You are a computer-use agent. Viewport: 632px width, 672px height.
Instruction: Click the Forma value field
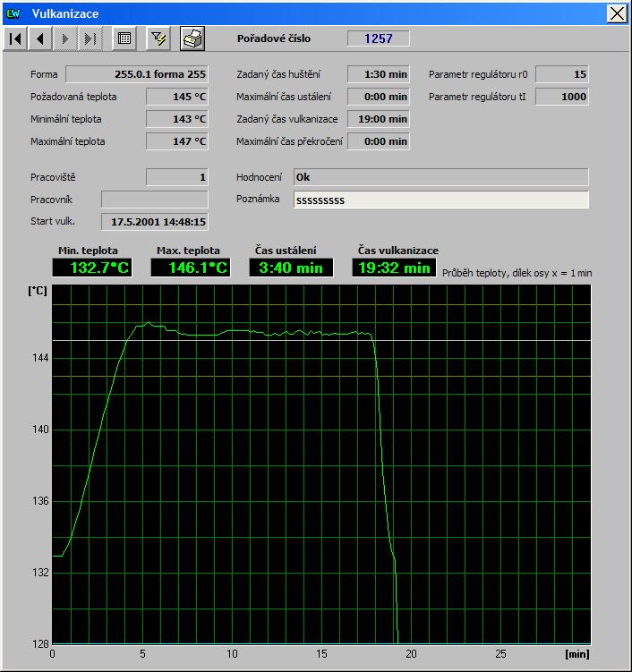137,74
